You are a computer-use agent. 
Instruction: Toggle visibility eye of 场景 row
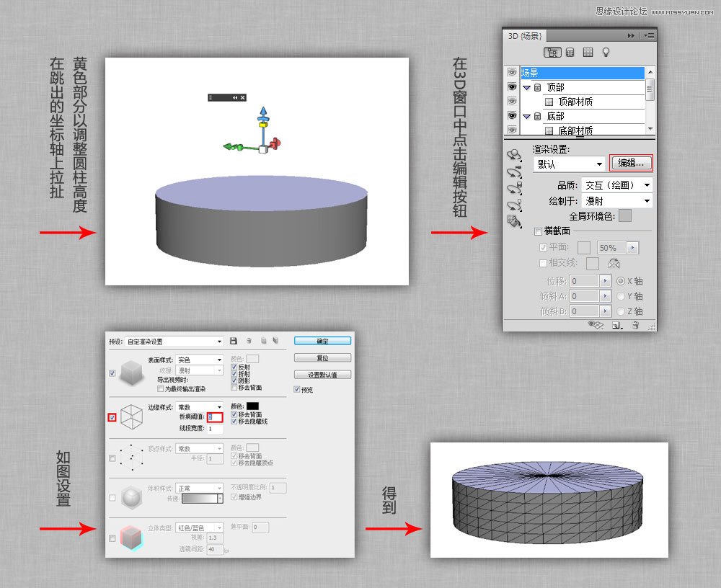pos(512,72)
